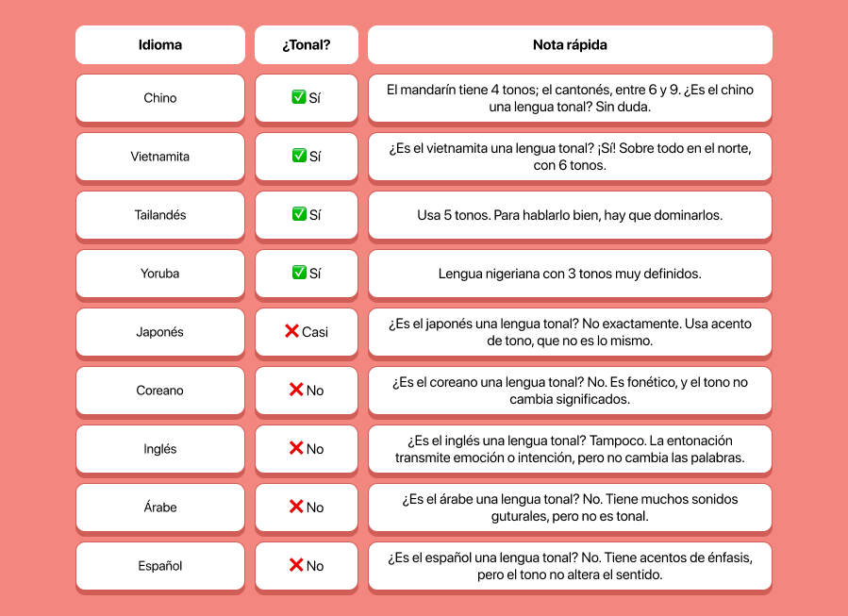The image size is (848, 616).
Task: Click the green checkmark in Tailandés row
Action: (298, 213)
